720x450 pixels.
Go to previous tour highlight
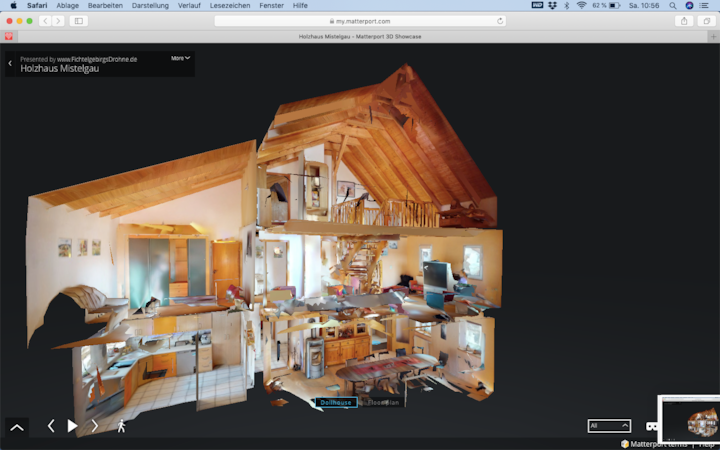point(51,426)
